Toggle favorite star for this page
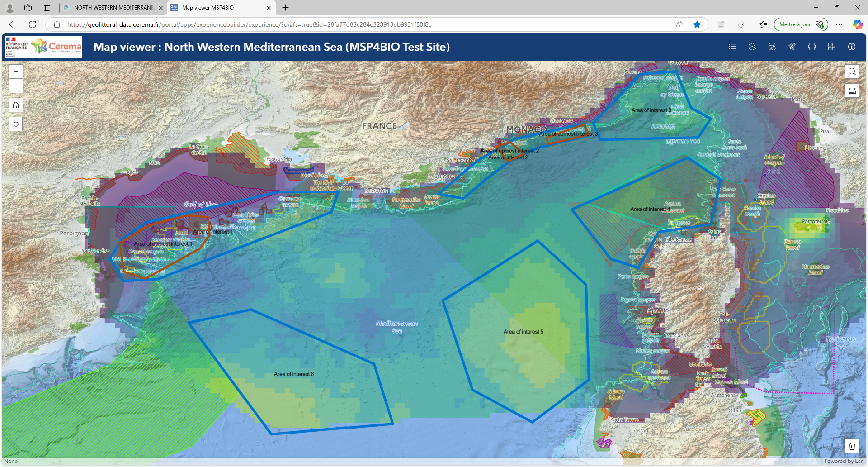Screen dimensions: 868x467 697,24
